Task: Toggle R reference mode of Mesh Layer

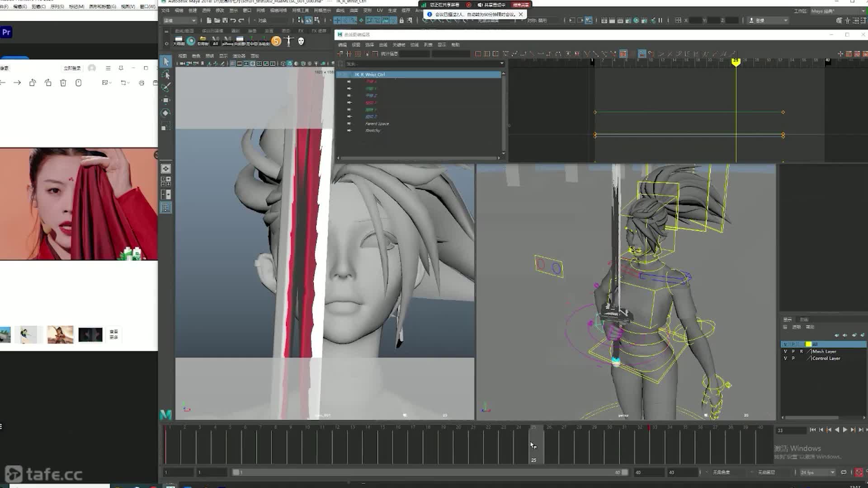Action: coord(802,352)
